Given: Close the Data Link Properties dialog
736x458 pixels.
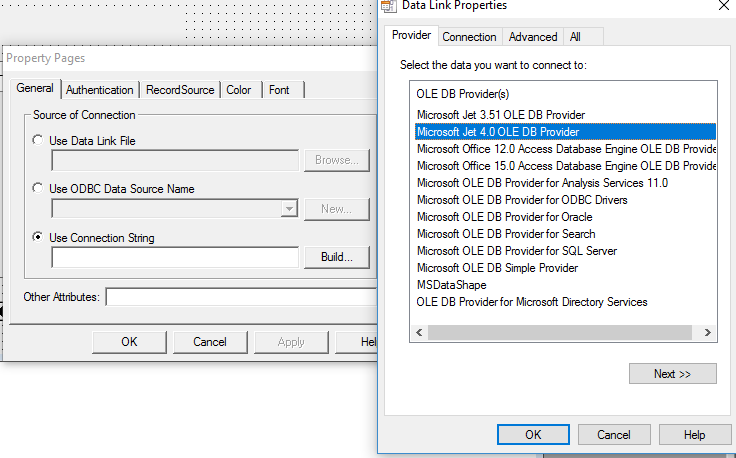Looking at the screenshot, I should click(x=724, y=6).
